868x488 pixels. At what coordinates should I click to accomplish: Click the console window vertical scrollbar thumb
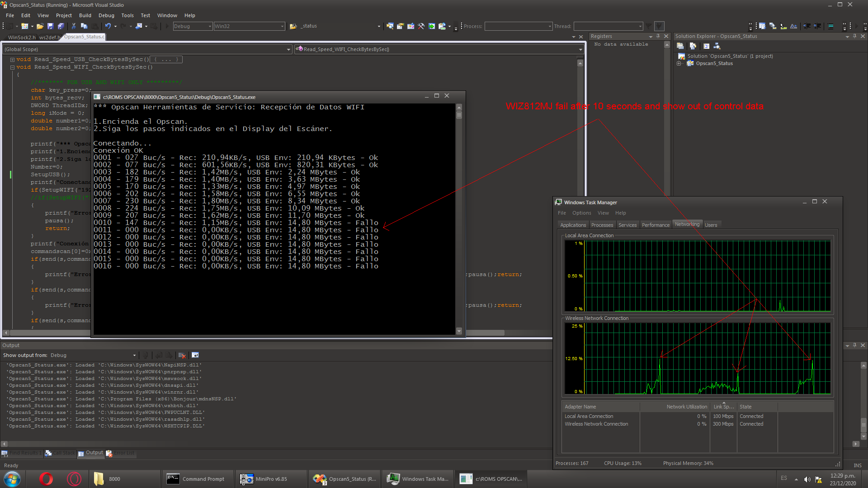click(x=459, y=115)
